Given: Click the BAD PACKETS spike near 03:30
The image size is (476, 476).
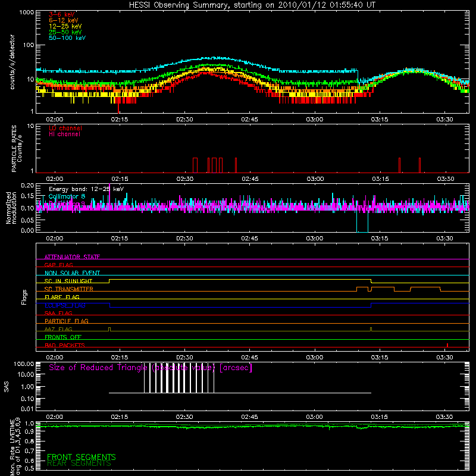Looking at the screenshot, I should tap(447, 345).
